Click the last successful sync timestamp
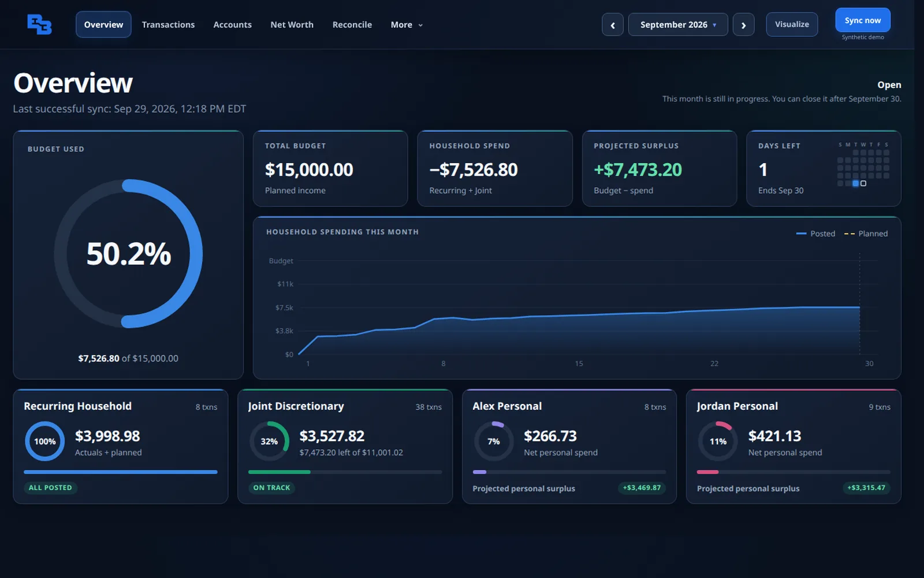The image size is (924, 578). pyautogui.click(x=129, y=109)
